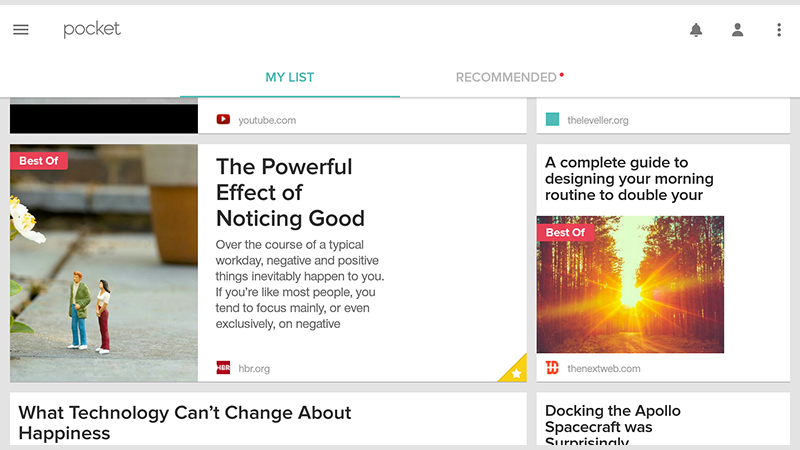This screenshot has width=800, height=450.
Task: Toggle the yellow favorite star corner
Action: [514, 370]
